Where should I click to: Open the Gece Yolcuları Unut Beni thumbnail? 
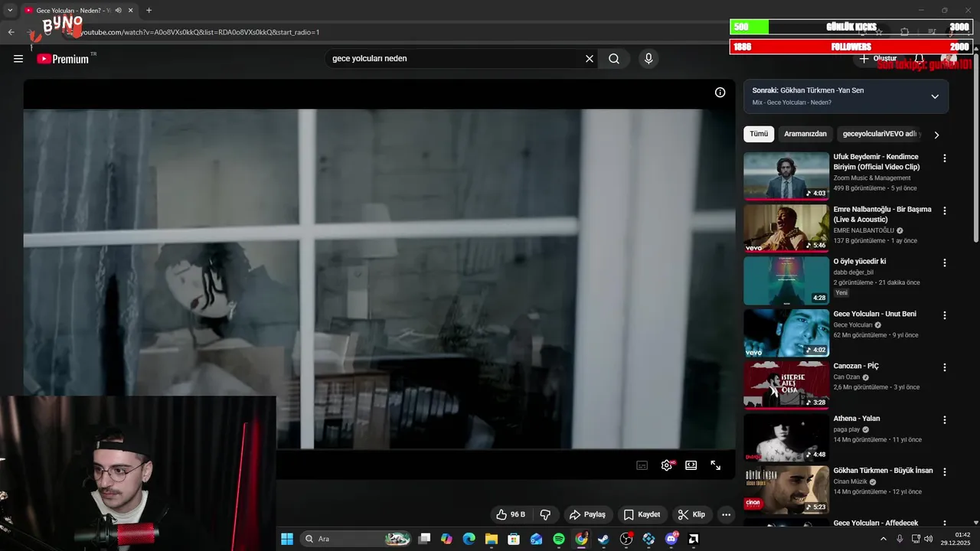click(x=786, y=333)
